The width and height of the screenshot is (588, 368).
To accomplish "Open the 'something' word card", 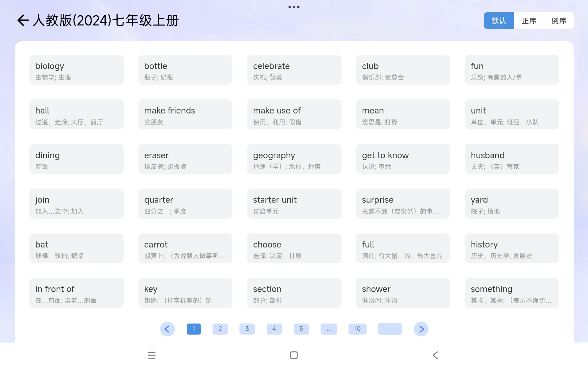I will 512,293.
